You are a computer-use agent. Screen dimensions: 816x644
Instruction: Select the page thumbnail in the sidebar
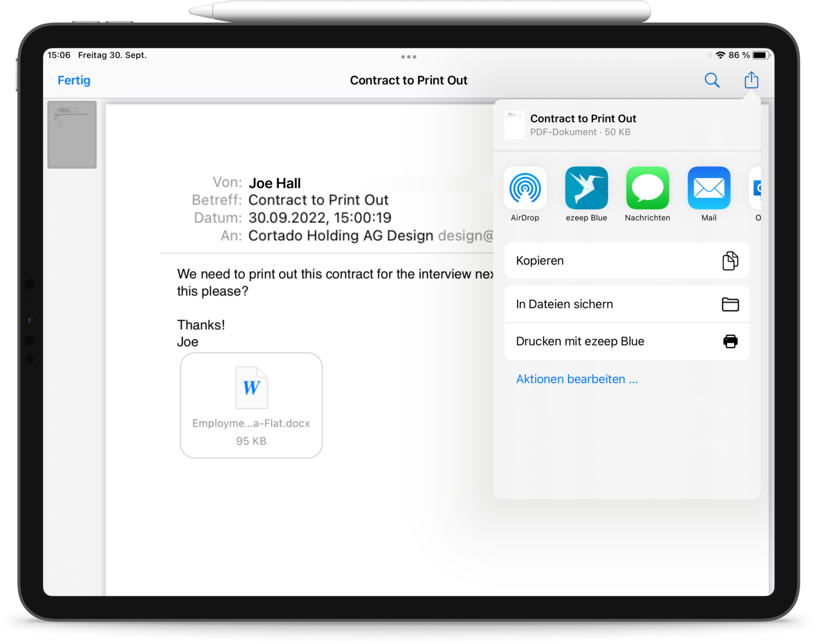[x=72, y=135]
